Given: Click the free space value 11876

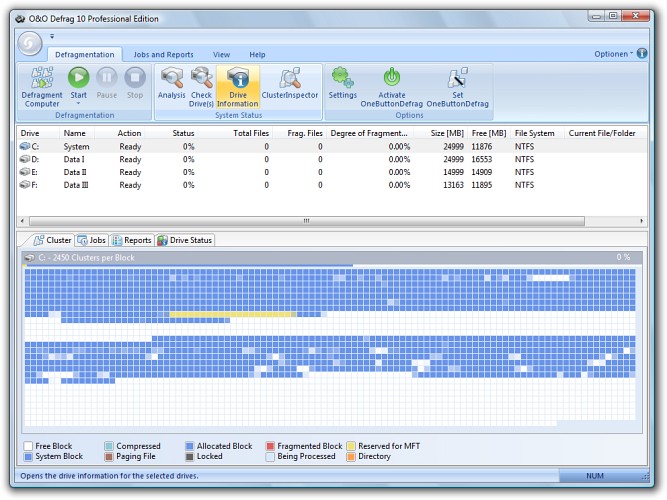Looking at the screenshot, I should pyautogui.click(x=482, y=146).
